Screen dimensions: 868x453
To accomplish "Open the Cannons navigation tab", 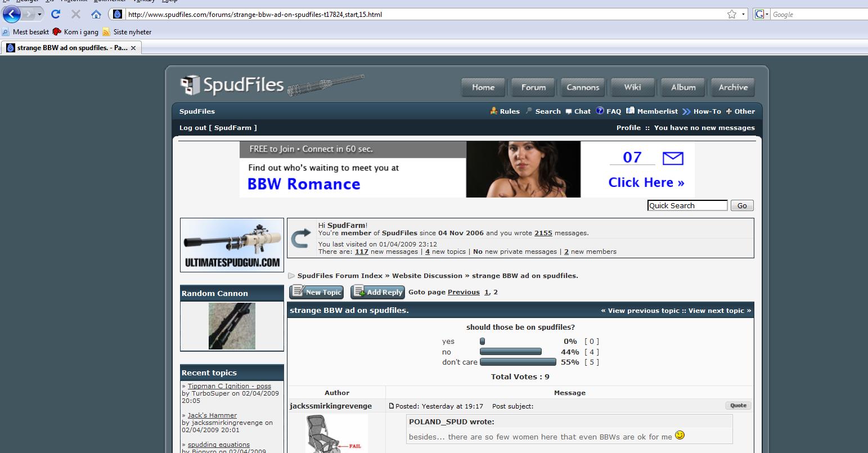I will click(x=583, y=87).
